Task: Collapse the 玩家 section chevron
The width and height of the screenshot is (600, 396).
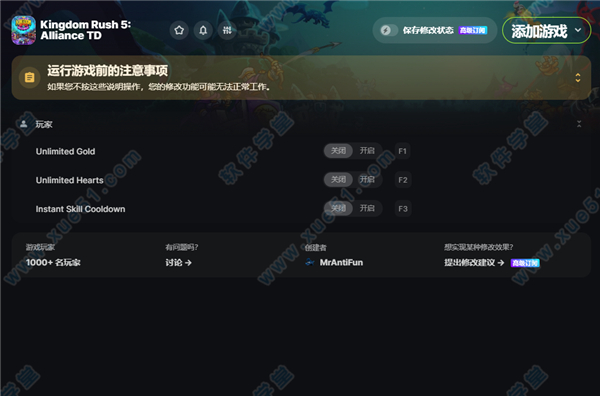Action: (x=579, y=124)
